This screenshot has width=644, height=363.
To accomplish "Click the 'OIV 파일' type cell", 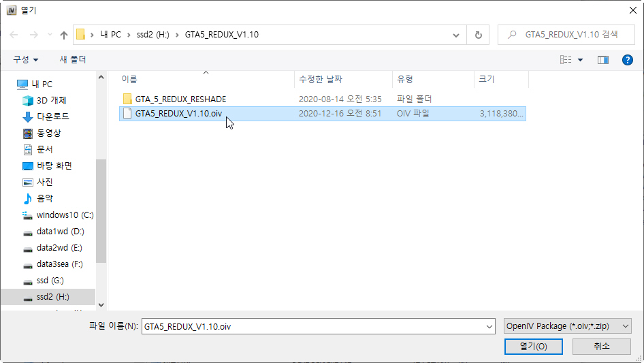I will 413,114.
